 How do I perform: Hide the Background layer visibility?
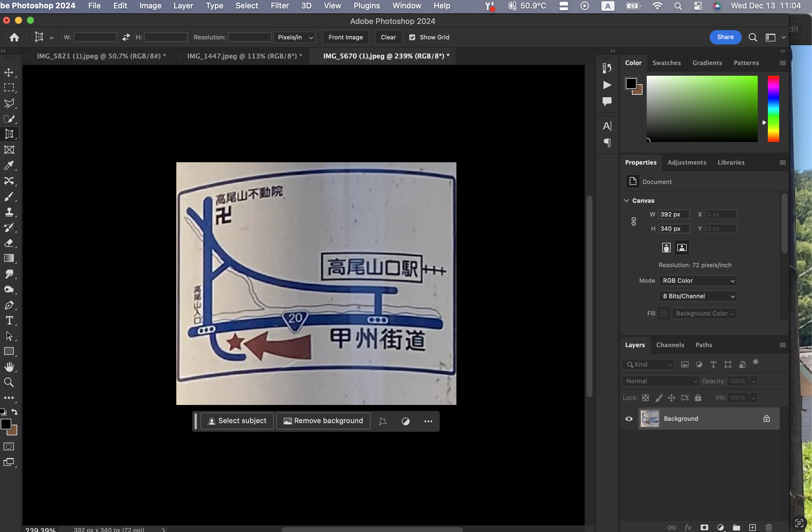tap(629, 419)
